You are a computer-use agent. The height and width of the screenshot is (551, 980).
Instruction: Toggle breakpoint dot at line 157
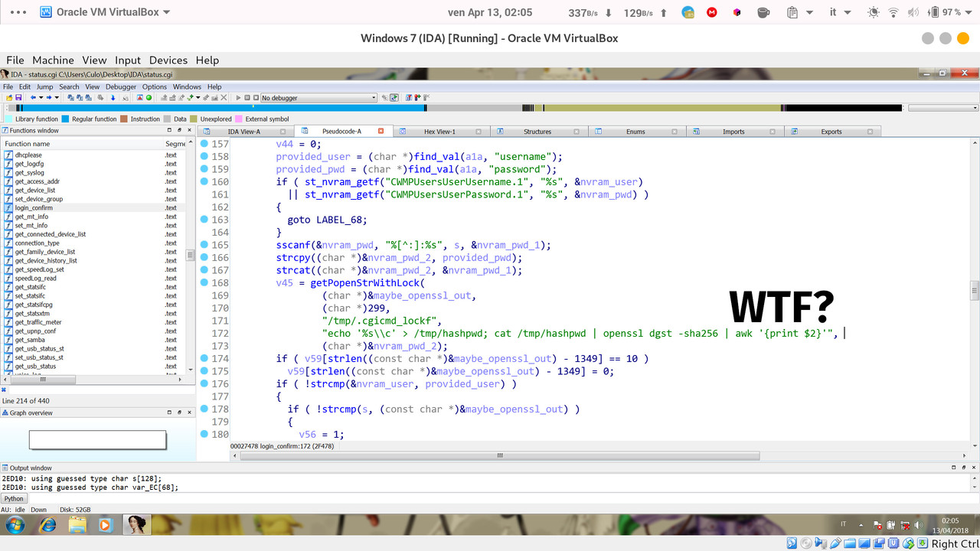204,144
